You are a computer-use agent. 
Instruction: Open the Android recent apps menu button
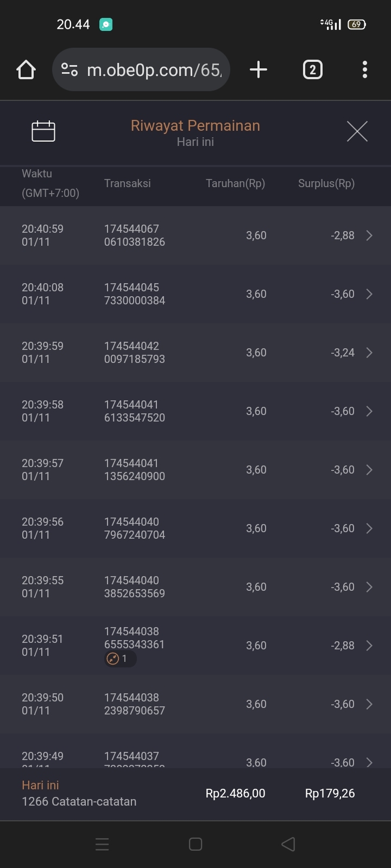click(x=102, y=844)
